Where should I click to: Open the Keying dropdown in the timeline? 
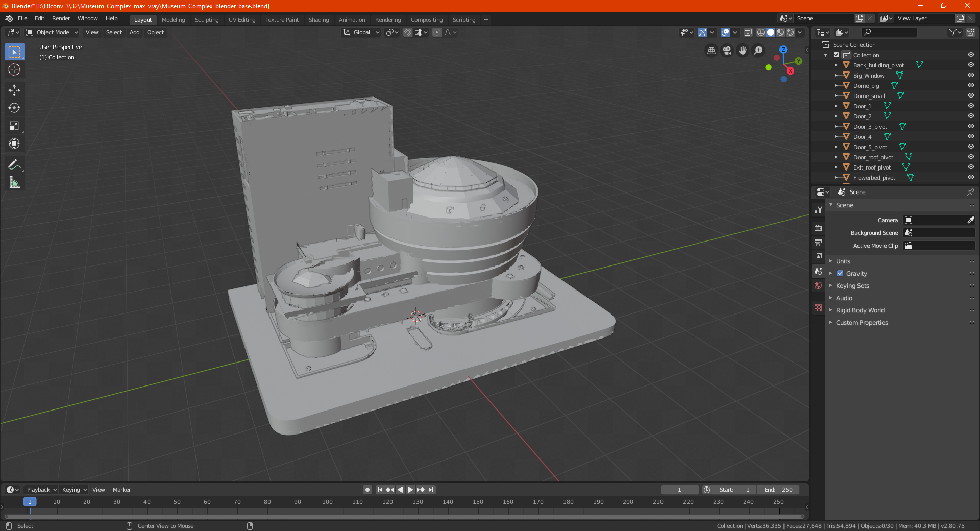pos(75,490)
